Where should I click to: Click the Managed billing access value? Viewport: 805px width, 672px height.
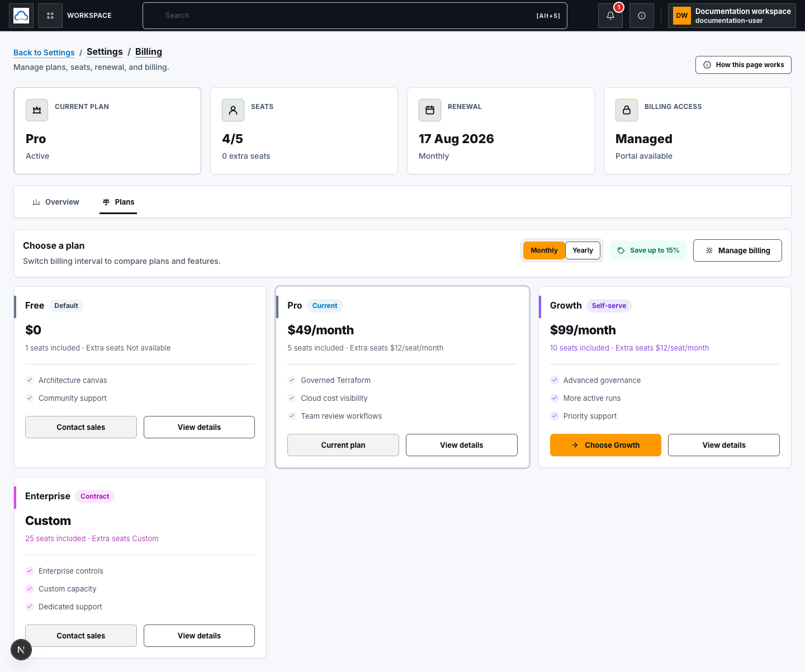pos(644,139)
